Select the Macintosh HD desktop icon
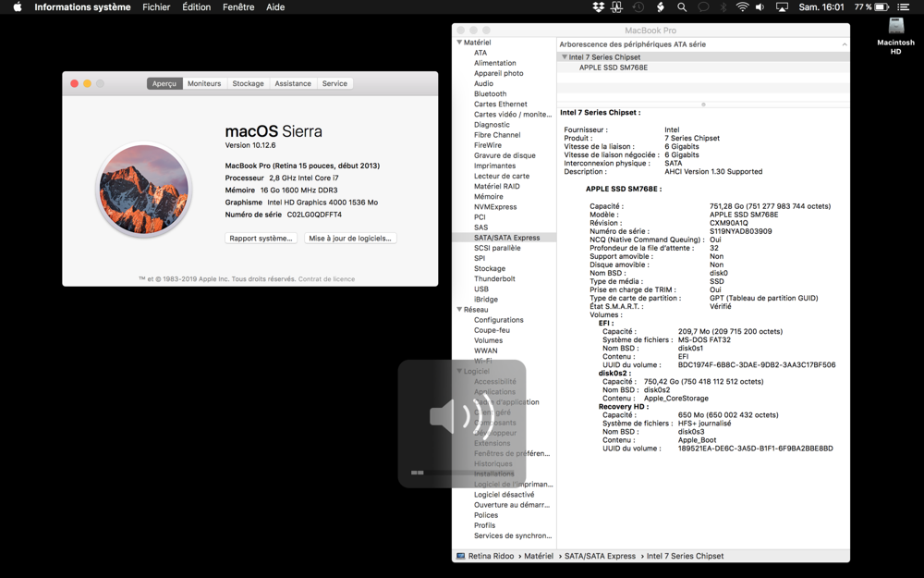 pos(895,36)
